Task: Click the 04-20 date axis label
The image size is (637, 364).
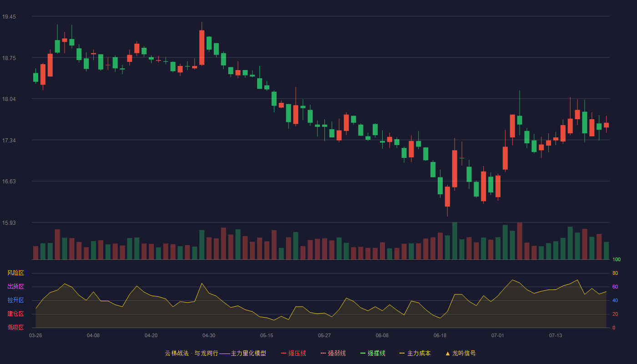Action: pos(151,335)
